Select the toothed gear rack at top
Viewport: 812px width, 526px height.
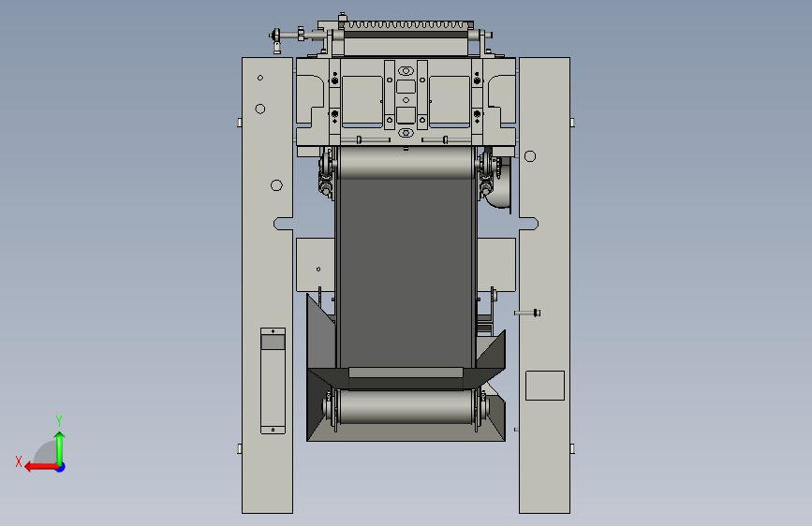click(408, 25)
